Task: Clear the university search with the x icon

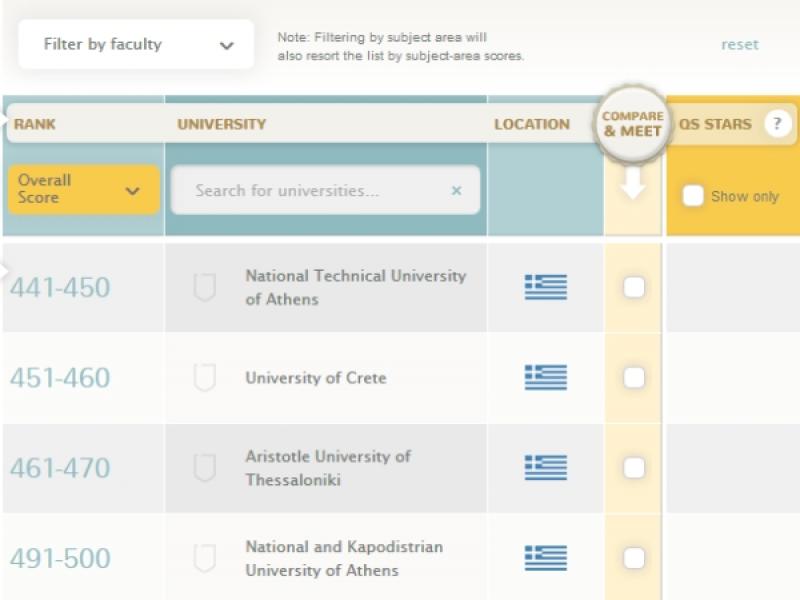Action: pos(456,190)
